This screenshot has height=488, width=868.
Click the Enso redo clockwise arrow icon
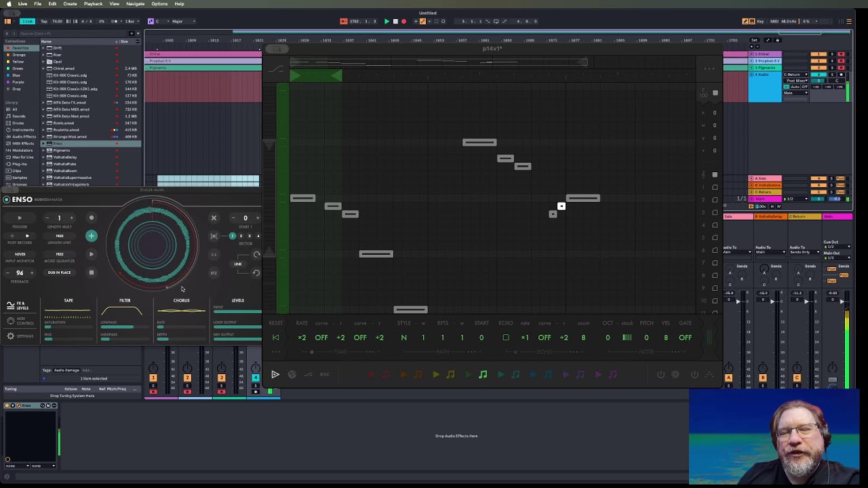coord(256,255)
